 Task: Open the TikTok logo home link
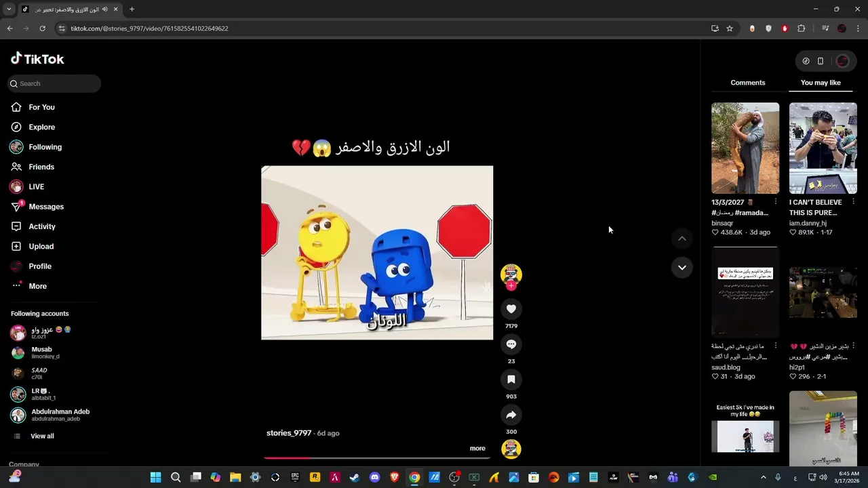pos(37,59)
